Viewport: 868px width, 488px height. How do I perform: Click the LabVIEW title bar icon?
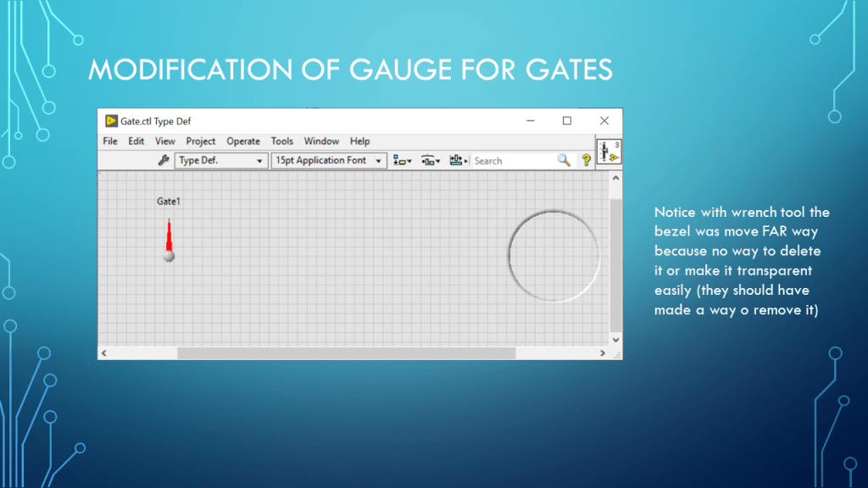[111, 121]
